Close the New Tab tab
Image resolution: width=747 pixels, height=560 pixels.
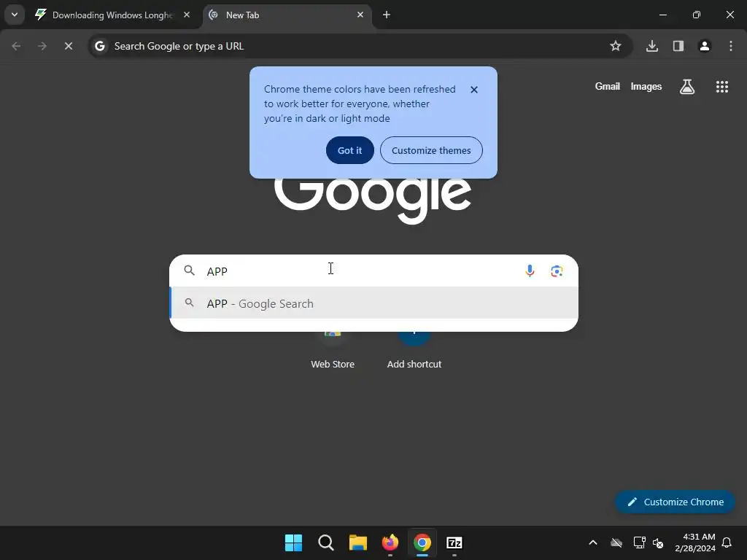(x=360, y=15)
